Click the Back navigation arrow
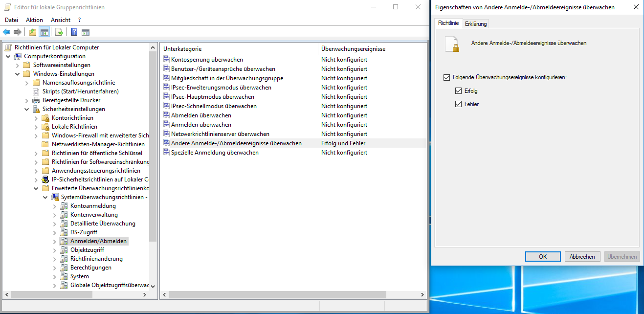The width and height of the screenshot is (644, 314). 6,32
